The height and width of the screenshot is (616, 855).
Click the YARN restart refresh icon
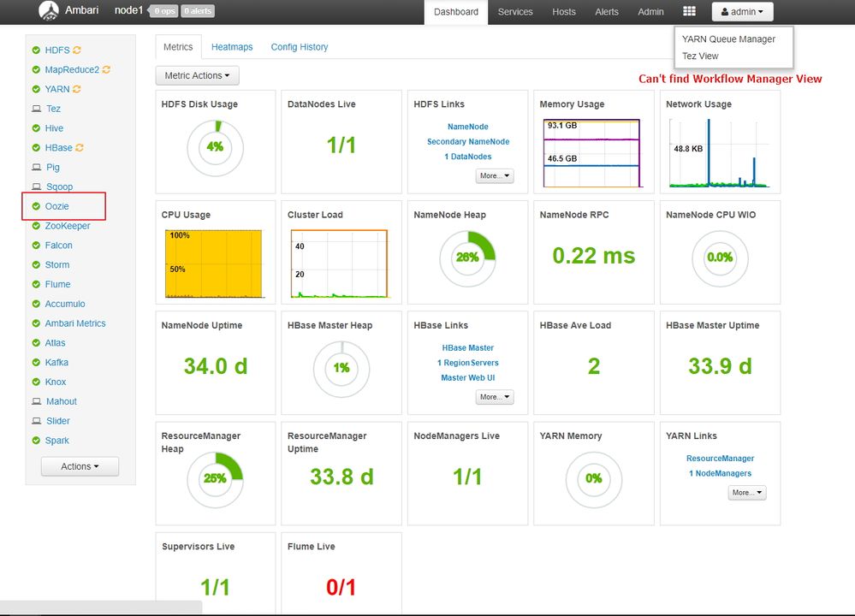click(77, 89)
